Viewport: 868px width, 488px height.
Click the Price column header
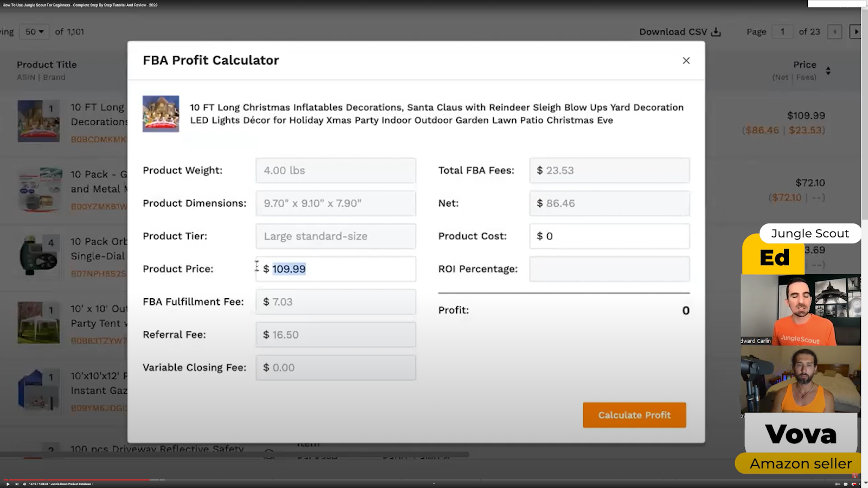click(x=805, y=65)
